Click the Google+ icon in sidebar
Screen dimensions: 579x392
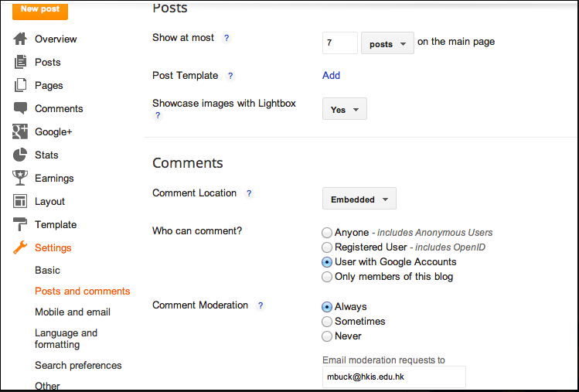click(20, 131)
